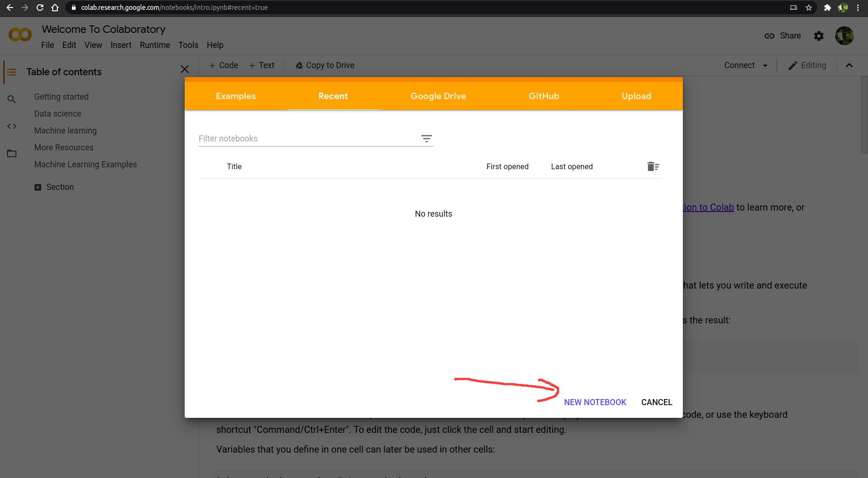Go to Machine Learning Examples section
Viewport: 868px width, 478px height.
tap(85, 165)
